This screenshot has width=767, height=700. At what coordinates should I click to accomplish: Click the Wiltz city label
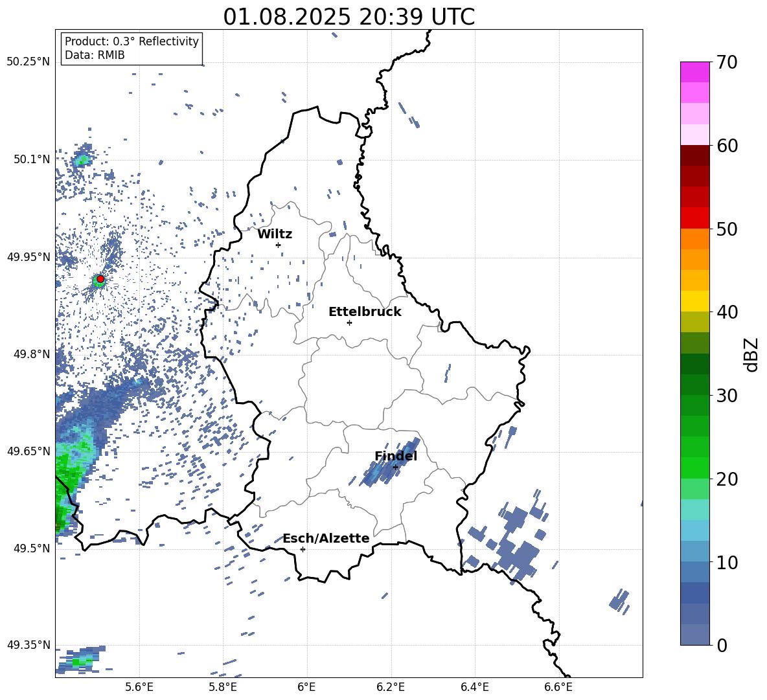pos(275,234)
